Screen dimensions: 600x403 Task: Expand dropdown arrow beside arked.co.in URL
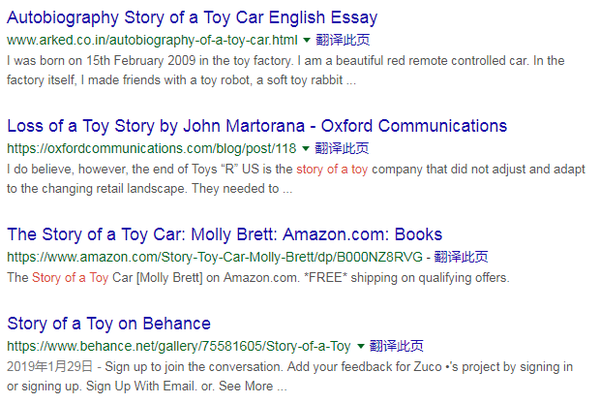307,40
